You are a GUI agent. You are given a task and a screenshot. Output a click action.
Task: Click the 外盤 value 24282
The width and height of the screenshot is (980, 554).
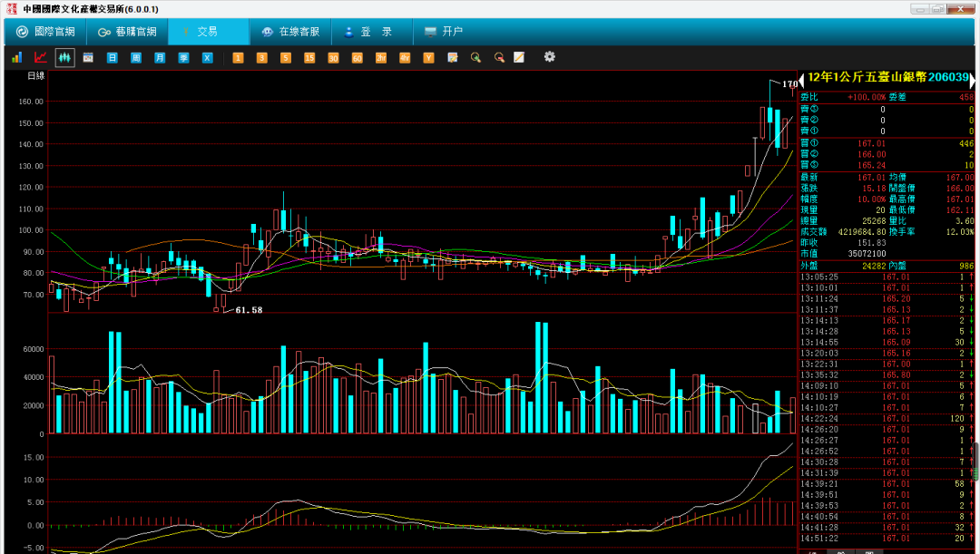[x=874, y=266]
